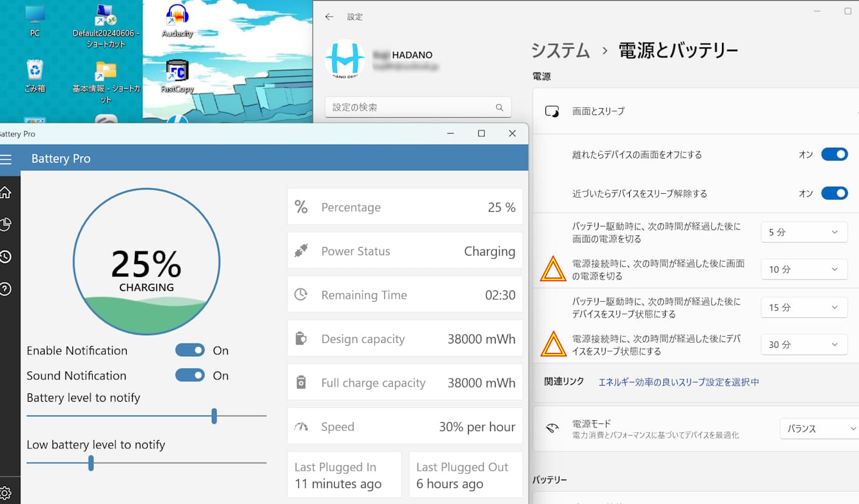This screenshot has width=859, height=504.
Task: Click the speedometer icon next to Speed
Action: 301,426
